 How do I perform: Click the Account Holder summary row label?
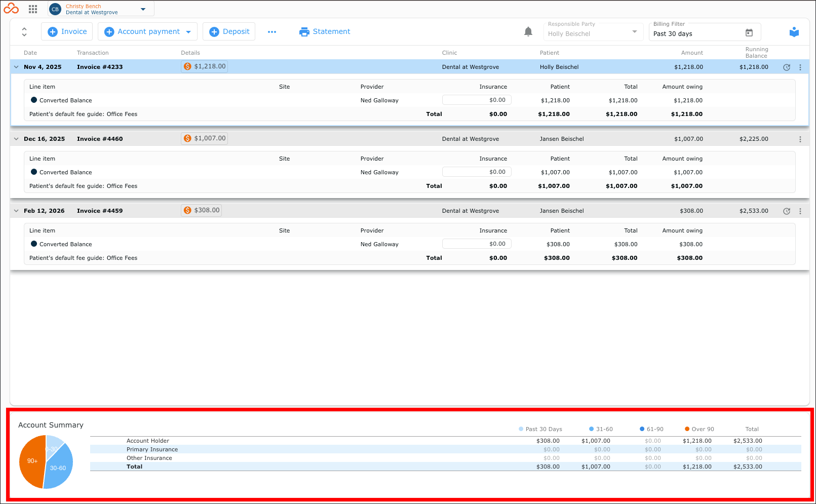click(148, 441)
